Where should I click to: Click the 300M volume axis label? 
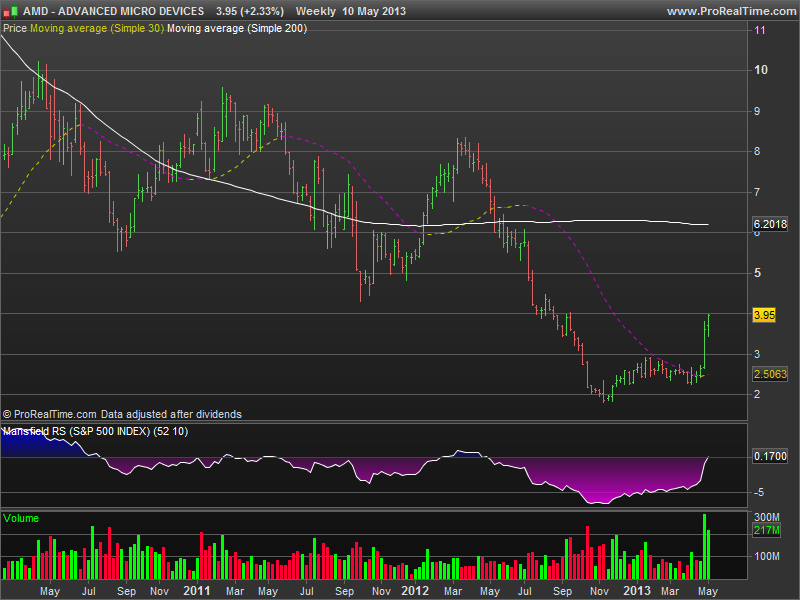coord(766,517)
